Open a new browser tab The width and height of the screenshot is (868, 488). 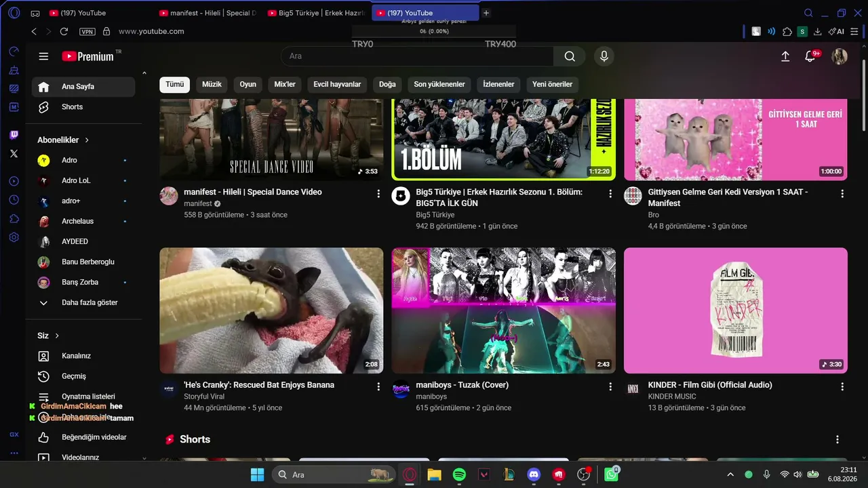tap(486, 13)
